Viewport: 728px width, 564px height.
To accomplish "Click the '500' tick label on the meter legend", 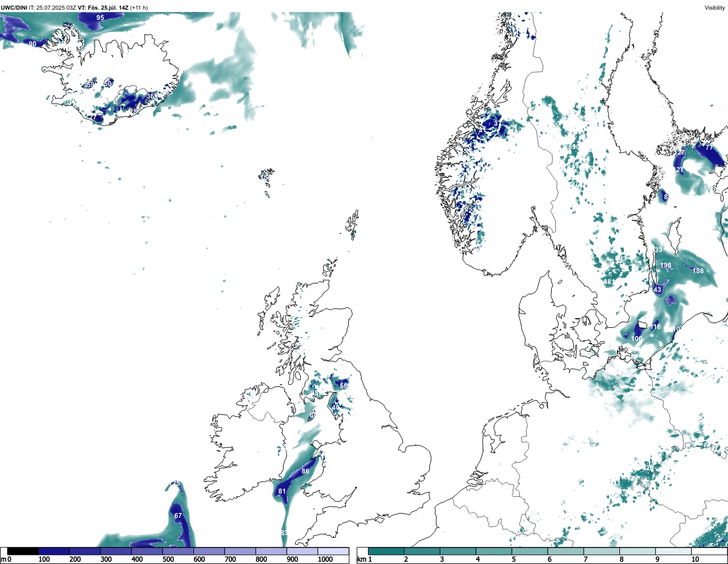I will pos(168,559).
